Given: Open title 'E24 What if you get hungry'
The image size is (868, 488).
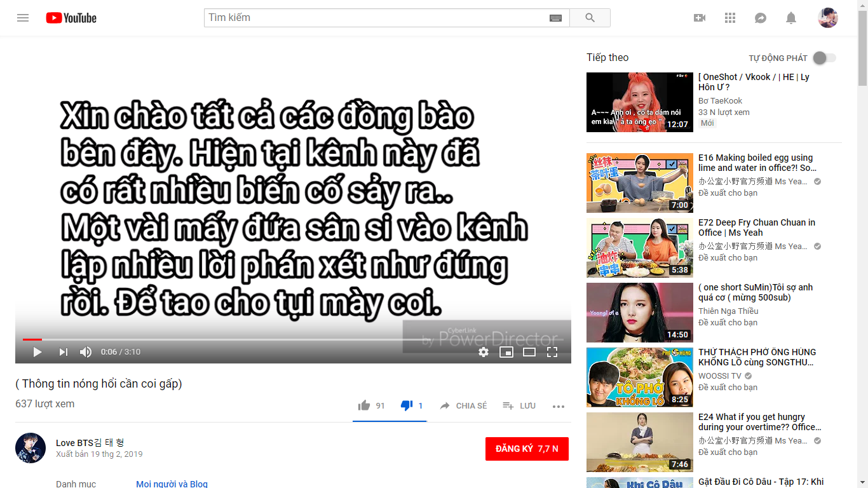Looking at the screenshot, I should (x=760, y=422).
